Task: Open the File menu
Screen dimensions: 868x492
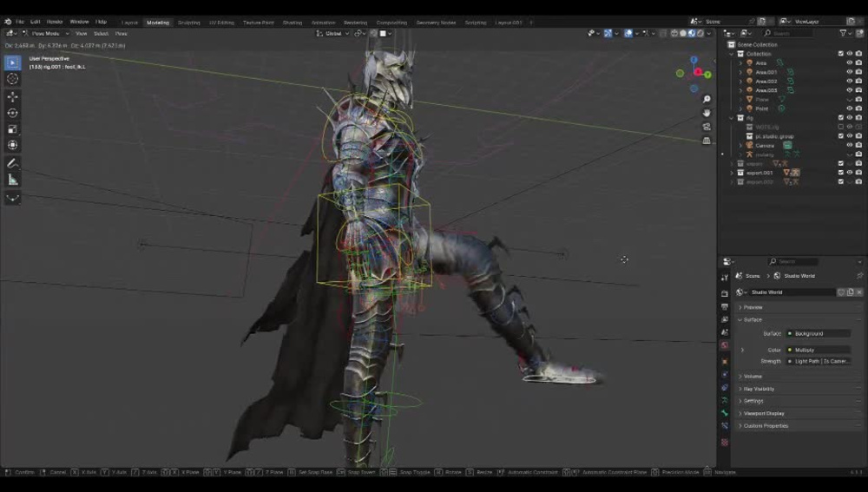Action: 20,22
